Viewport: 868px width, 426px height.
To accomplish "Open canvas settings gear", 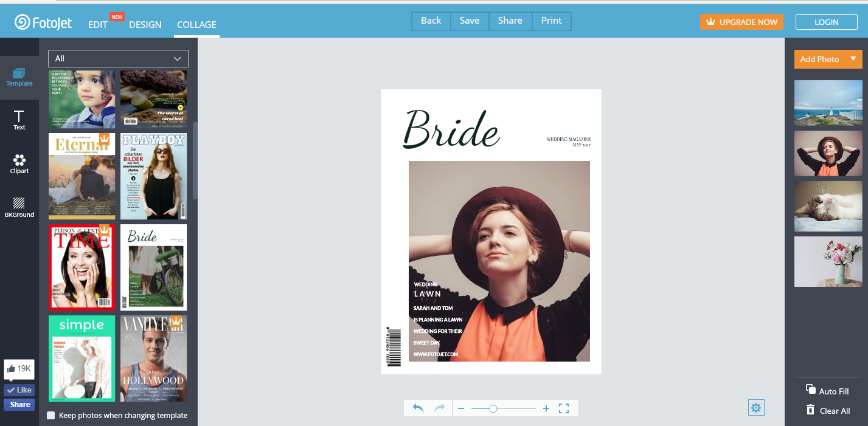I will (x=756, y=408).
